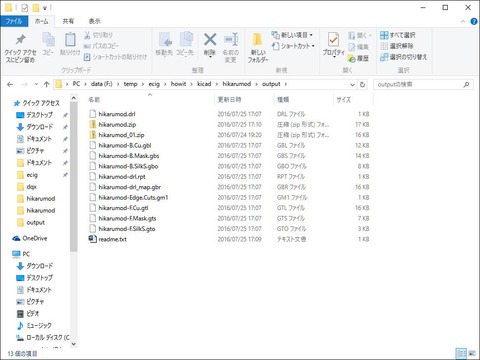Screen dimensions: 480x360
Task: Click Invert selection (選択の切り替え)
Action: point(404,57)
